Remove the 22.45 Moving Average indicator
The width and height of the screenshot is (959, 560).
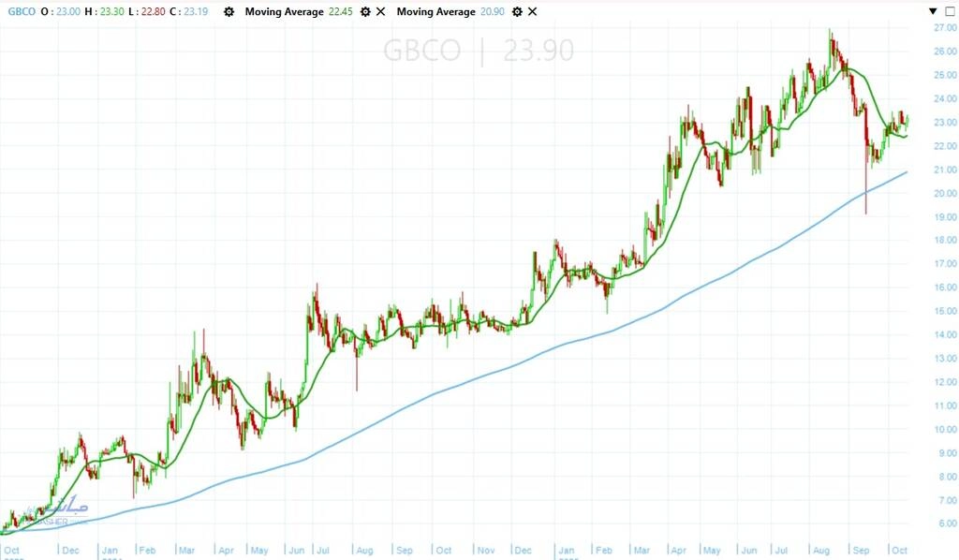tap(379, 11)
